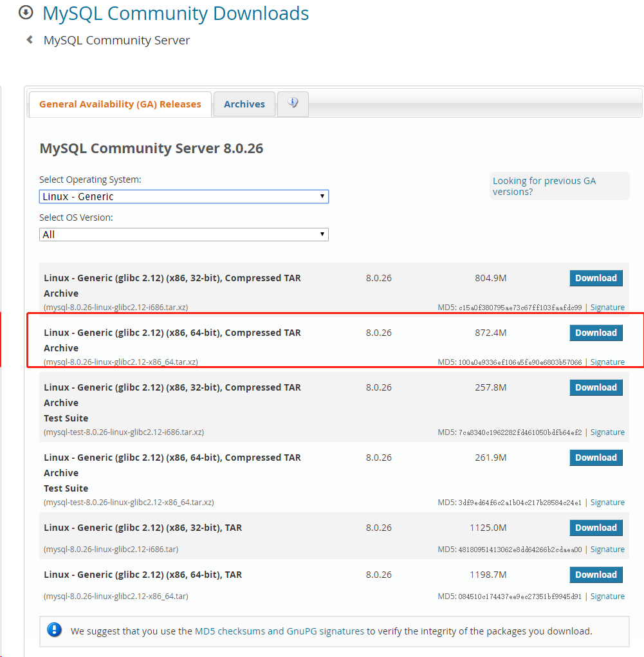Click filename (mysql-test-8.0.26-linux-glibc2.12-i686.tar.xz)
The height and width of the screenshot is (657, 644).
click(x=124, y=432)
